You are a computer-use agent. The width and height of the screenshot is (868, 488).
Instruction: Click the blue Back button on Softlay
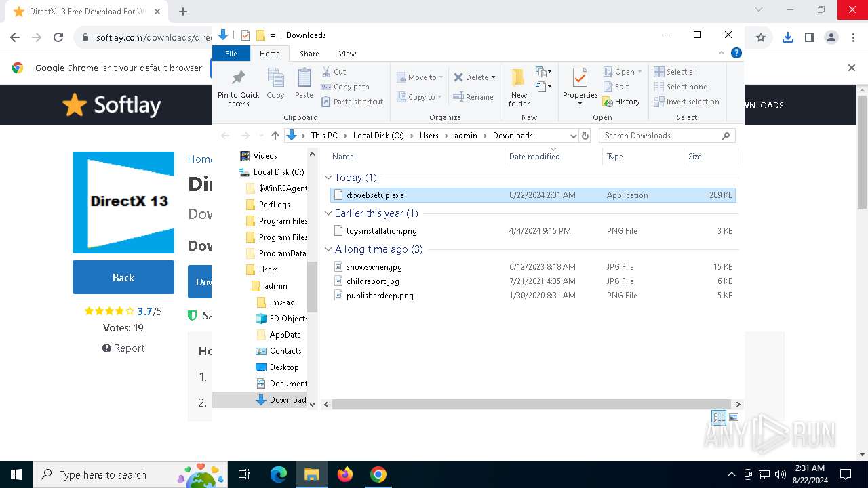click(x=123, y=277)
